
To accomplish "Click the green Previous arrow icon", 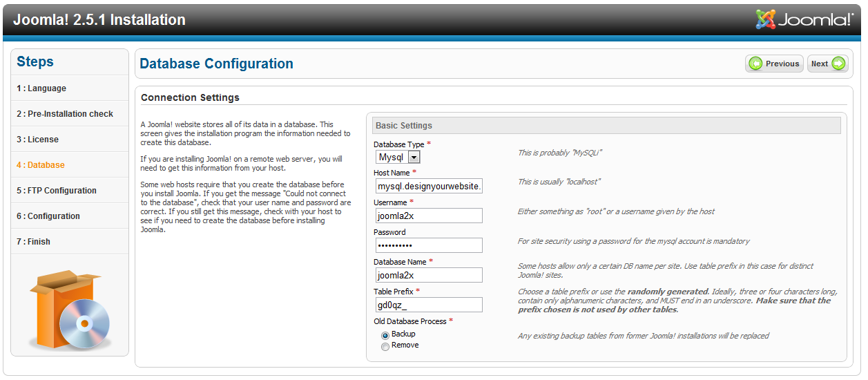I will 756,64.
